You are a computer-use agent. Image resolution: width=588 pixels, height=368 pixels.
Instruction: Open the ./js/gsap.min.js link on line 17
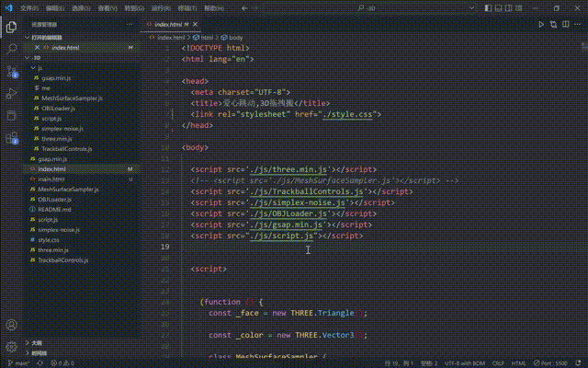tap(286, 224)
